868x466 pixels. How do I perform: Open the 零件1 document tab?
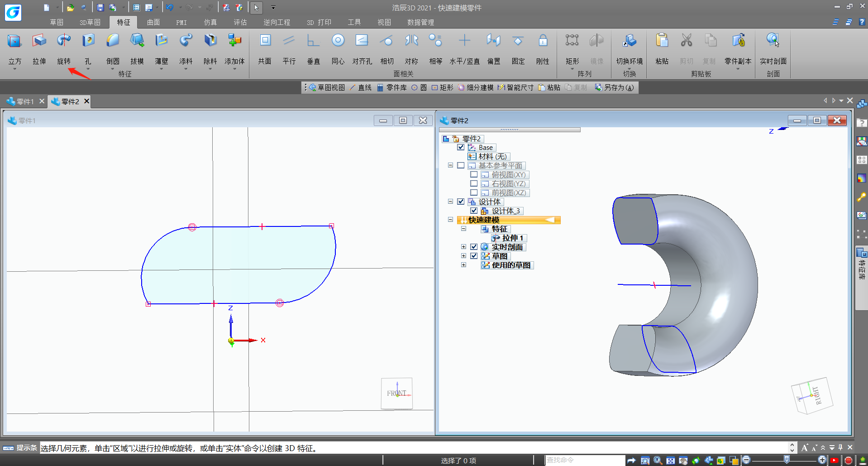[25, 101]
